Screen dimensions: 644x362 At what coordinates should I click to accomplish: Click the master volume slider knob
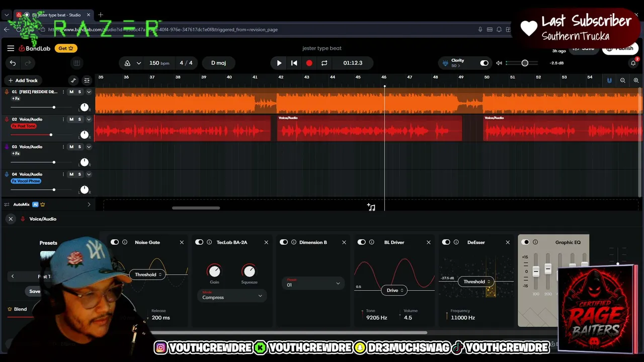click(x=525, y=63)
